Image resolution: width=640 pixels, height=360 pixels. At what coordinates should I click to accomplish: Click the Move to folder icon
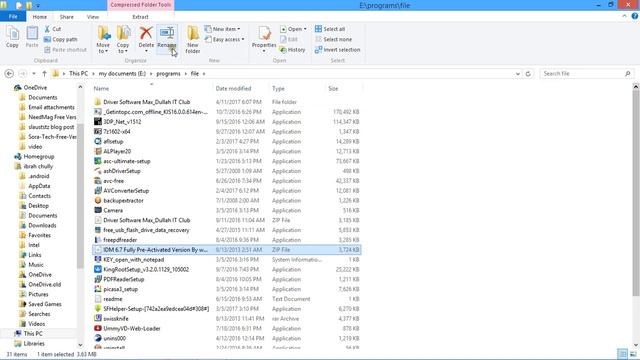pos(103,33)
